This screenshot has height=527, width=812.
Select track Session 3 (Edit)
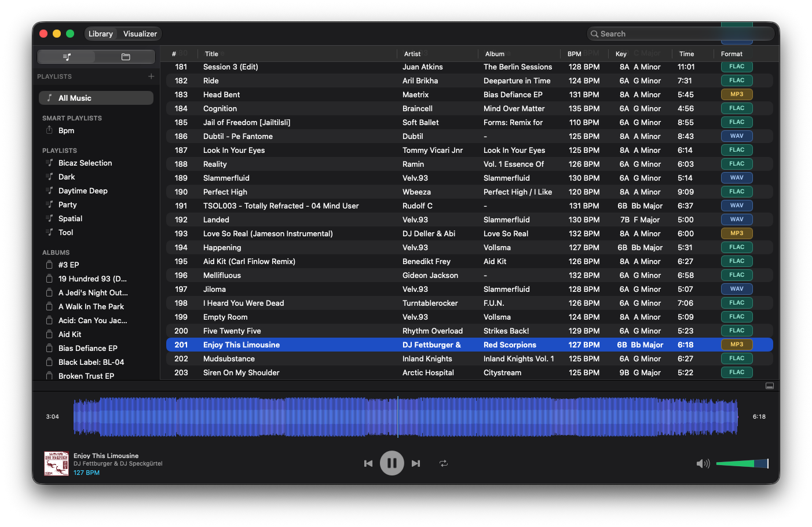point(469,67)
